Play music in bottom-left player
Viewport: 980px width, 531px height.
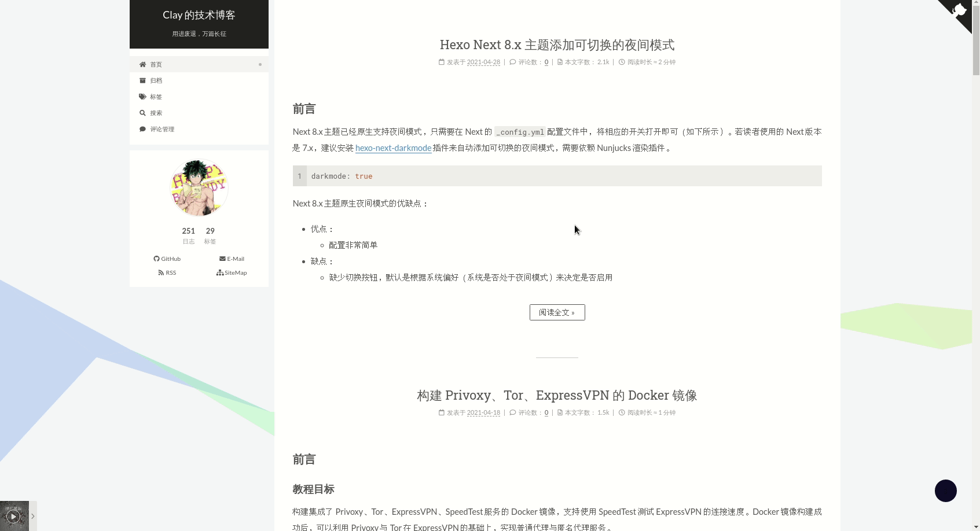pyautogui.click(x=13, y=516)
